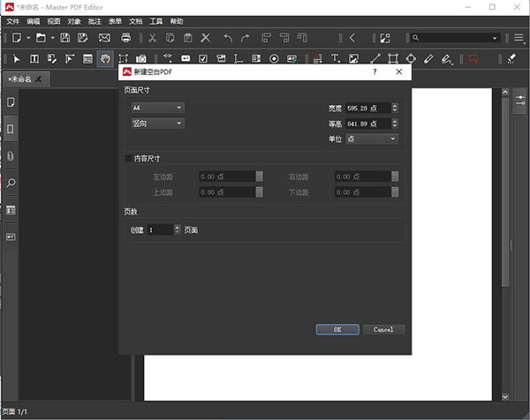Image resolution: width=530 pixels, height=420 pixels.
Task: Select the hand pan tool
Action: pos(105,59)
